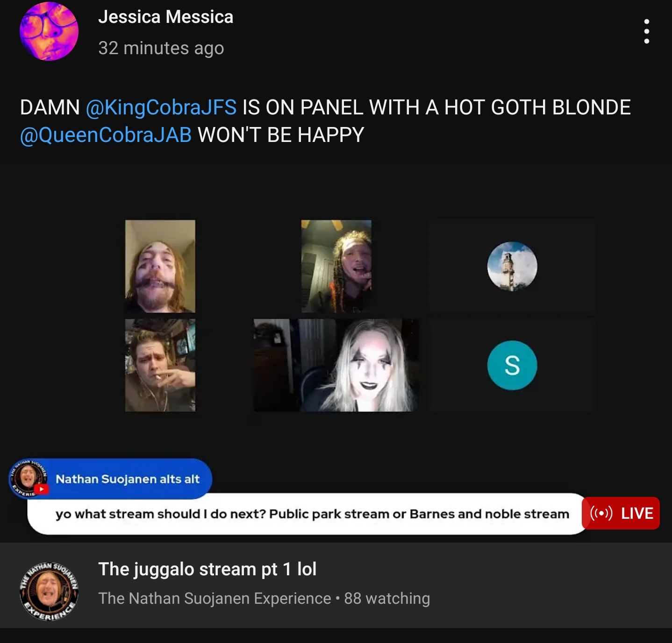Select the smoking man's video tile
The height and width of the screenshot is (643, 672).
[160, 365]
